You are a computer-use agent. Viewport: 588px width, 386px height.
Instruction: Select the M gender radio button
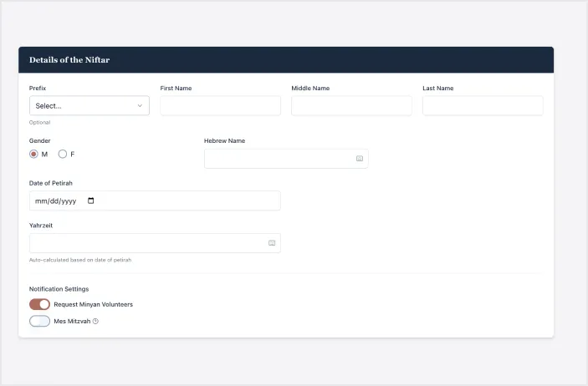33,154
